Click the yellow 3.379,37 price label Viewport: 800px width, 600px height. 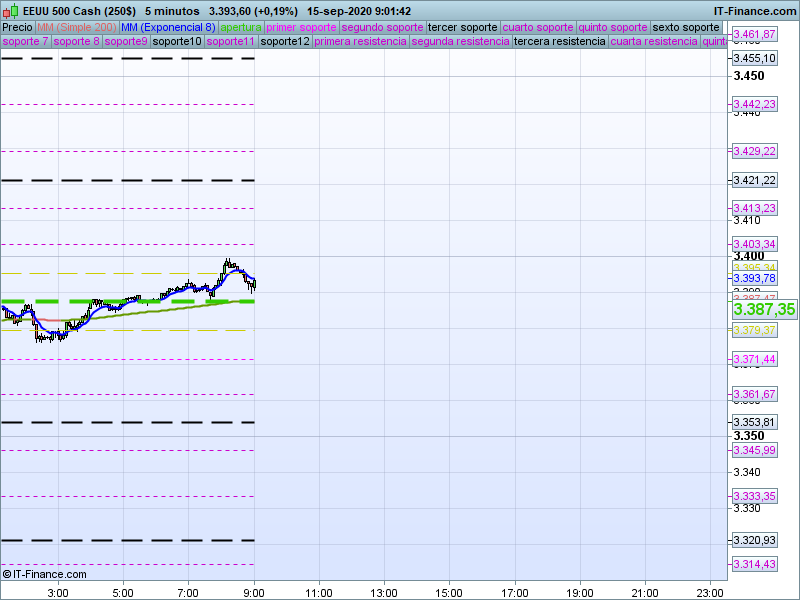pyautogui.click(x=754, y=330)
